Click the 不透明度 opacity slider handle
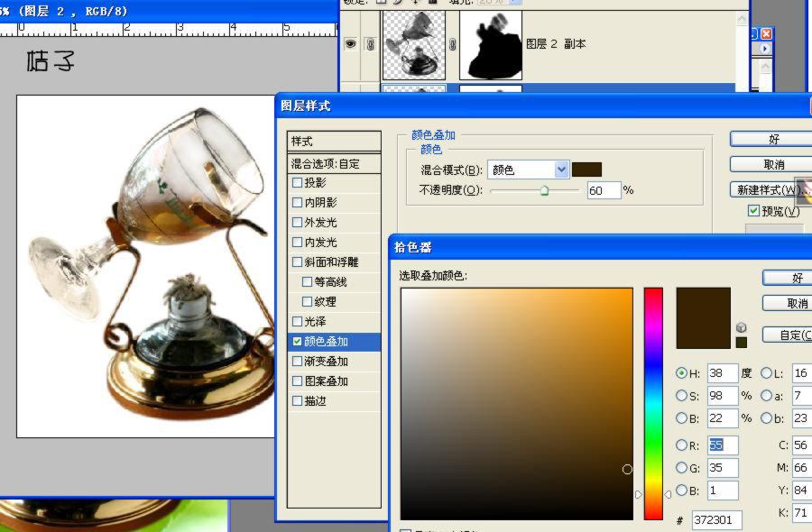The image size is (812, 532). coord(544,191)
